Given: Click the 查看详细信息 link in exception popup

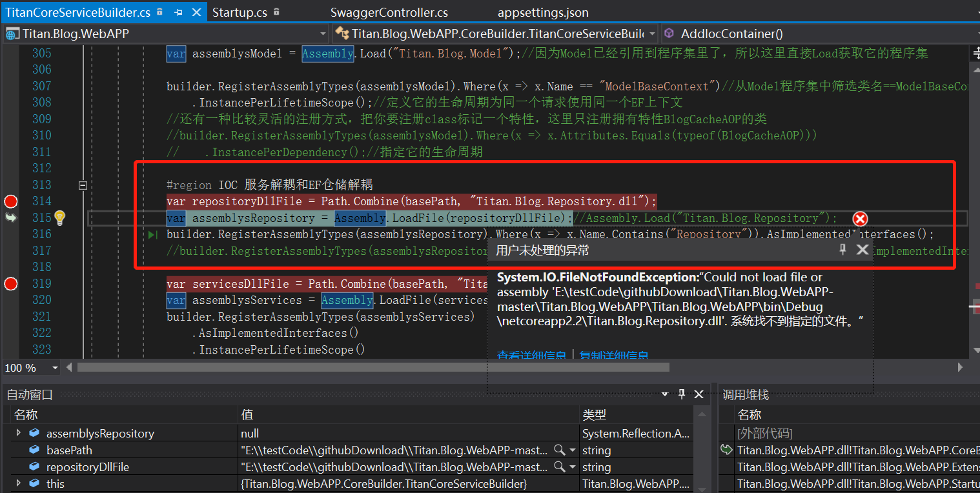Looking at the screenshot, I should click(x=531, y=354).
